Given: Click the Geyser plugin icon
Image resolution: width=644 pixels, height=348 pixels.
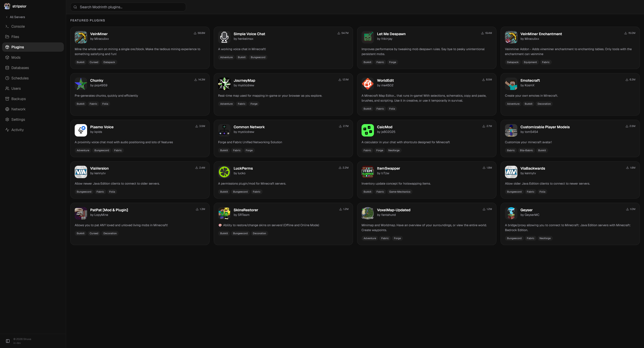Looking at the screenshot, I should [511, 213].
